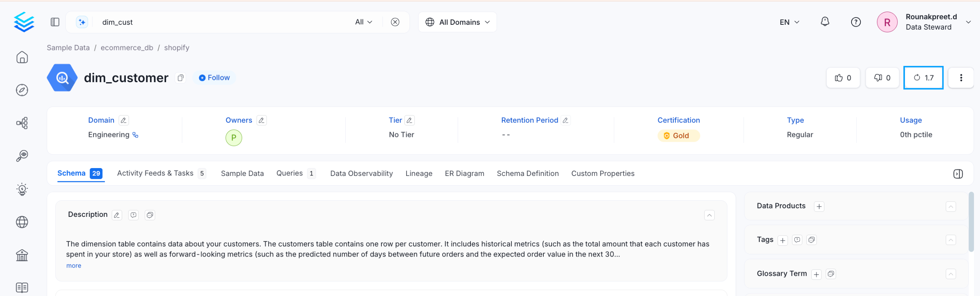Image resolution: width=980 pixels, height=296 pixels.
Task: Open the EN language dropdown
Action: (x=789, y=22)
